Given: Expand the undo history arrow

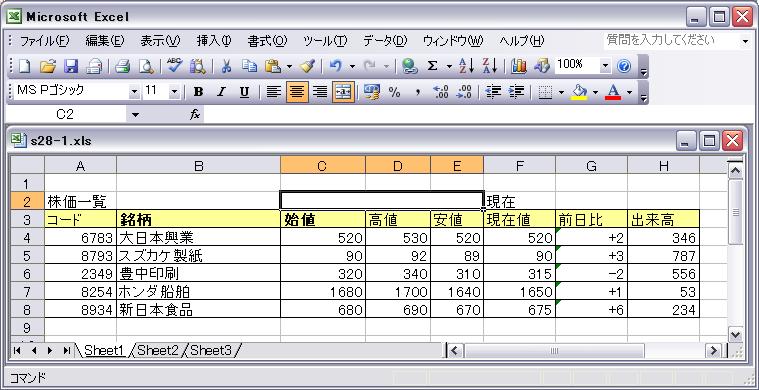Looking at the screenshot, I should [x=352, y=66].
